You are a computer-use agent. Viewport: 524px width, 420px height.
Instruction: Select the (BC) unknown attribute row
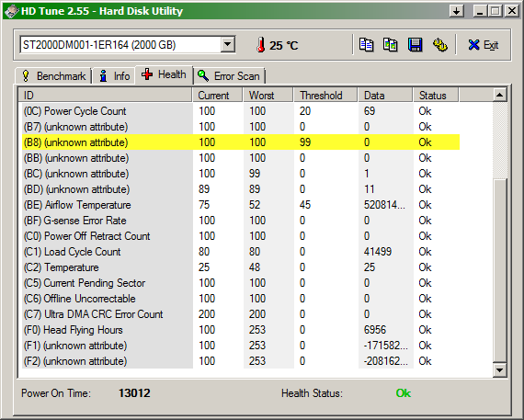tap(241, 174)
